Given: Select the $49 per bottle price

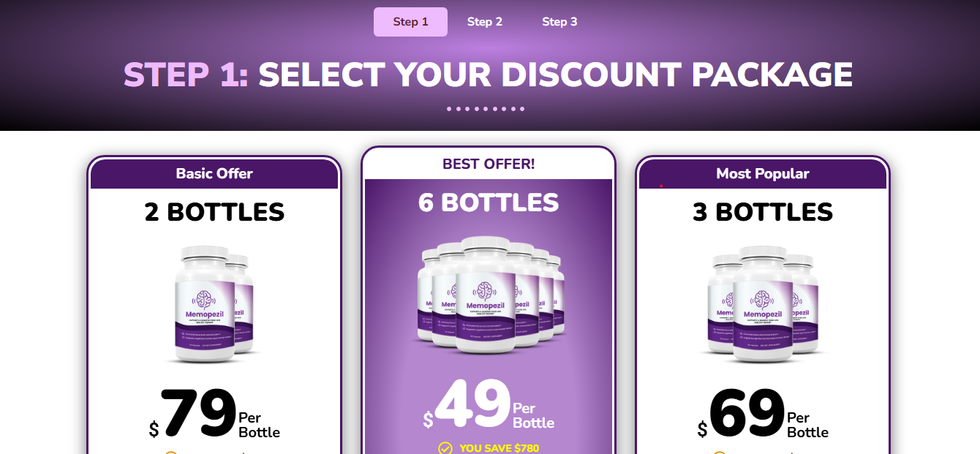Looking at the screenshot, I should pyautogui.click(x=489, y=406).
